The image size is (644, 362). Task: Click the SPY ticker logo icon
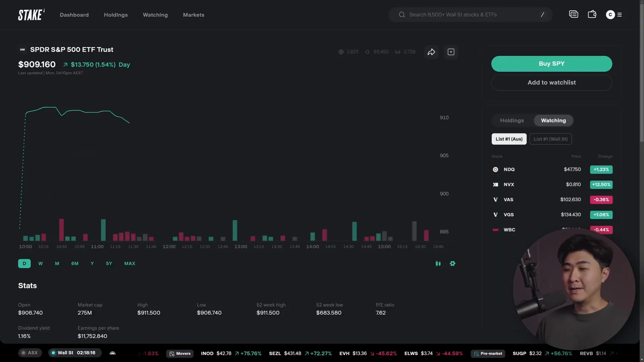[x=22, y=50]
